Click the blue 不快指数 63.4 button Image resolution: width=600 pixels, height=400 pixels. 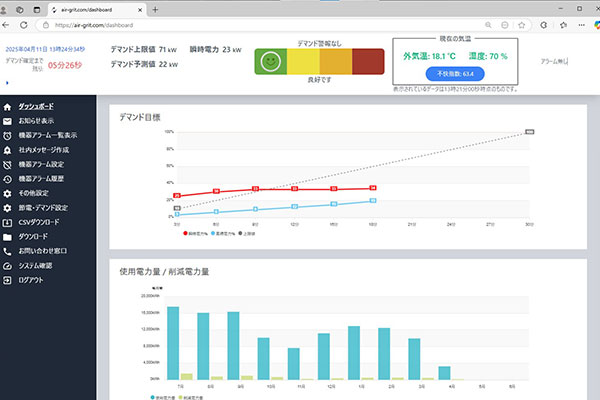click(454, 73)
